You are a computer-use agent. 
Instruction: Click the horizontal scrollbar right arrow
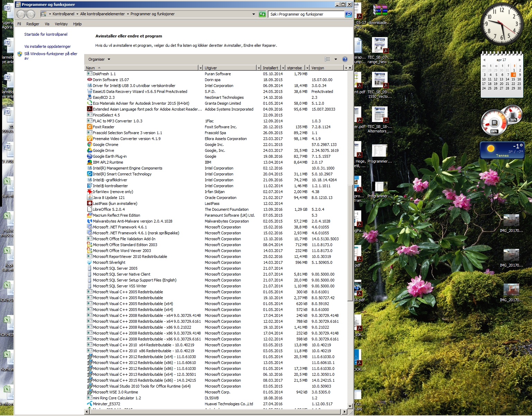coord(345,411)
